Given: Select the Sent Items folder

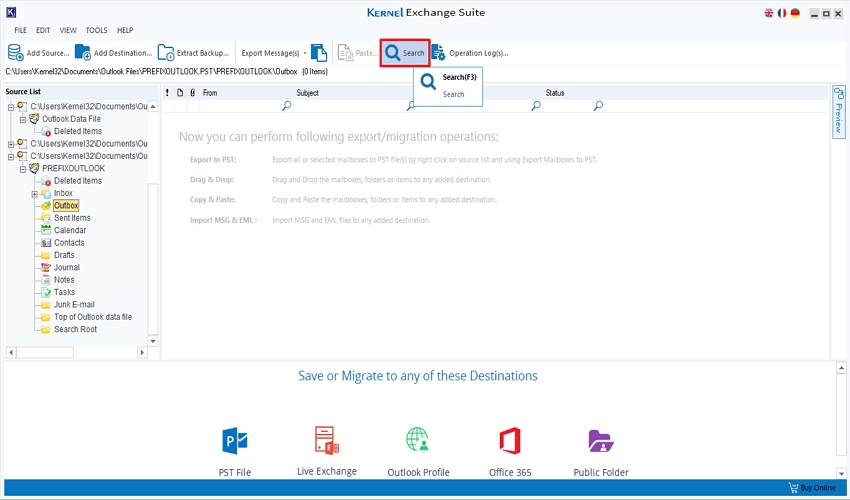Looking at the screenshot, I should coord(72,218).
